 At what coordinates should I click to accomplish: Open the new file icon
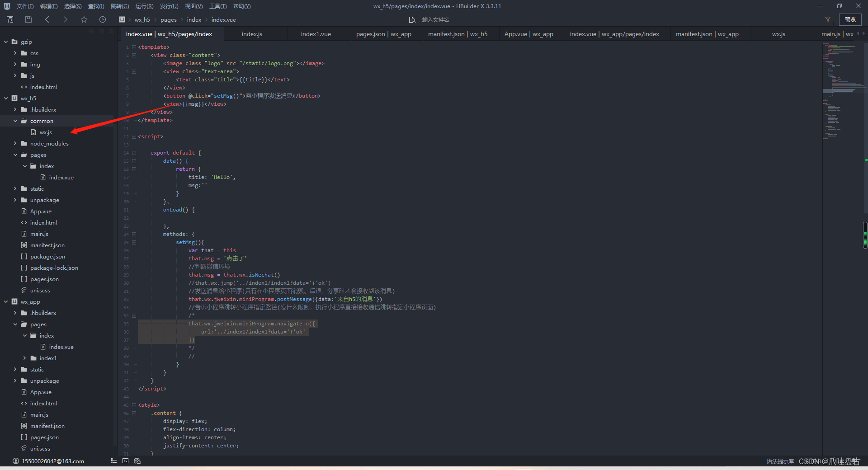tap(9, 19)
